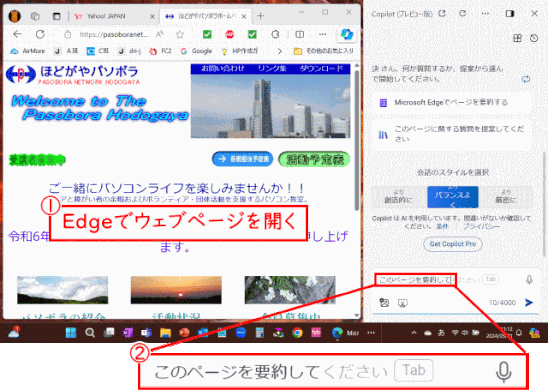Screen dimensions: 548x390
Task: Expand the hidden favorites bar overflow chevron
Action: click(x=279, y=51)
